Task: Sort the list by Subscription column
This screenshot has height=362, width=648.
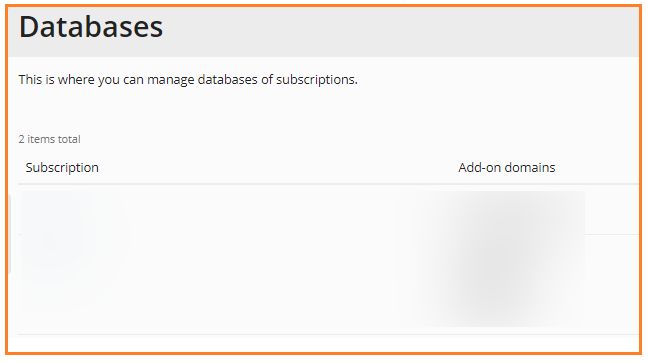Action: 62,167
